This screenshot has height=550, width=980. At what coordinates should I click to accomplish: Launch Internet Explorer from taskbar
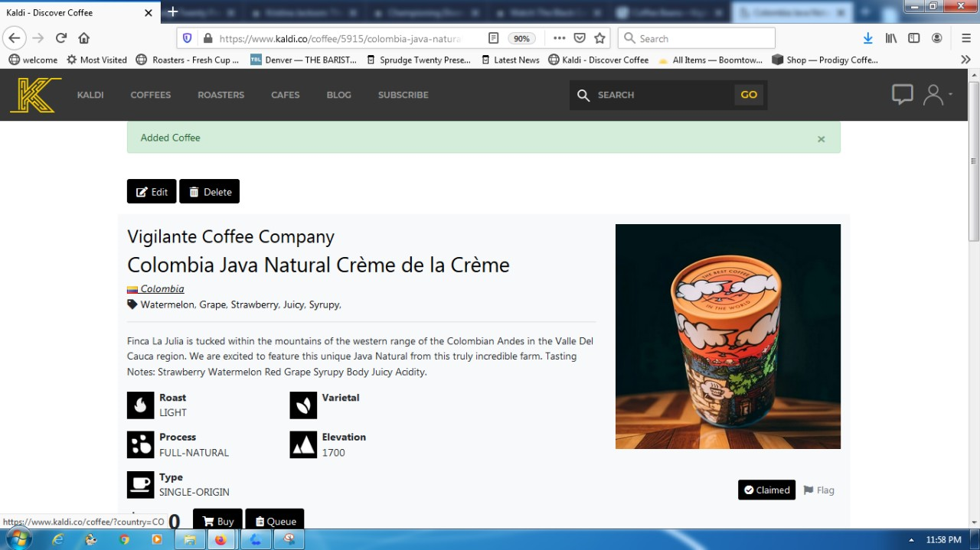coord(58,539)
